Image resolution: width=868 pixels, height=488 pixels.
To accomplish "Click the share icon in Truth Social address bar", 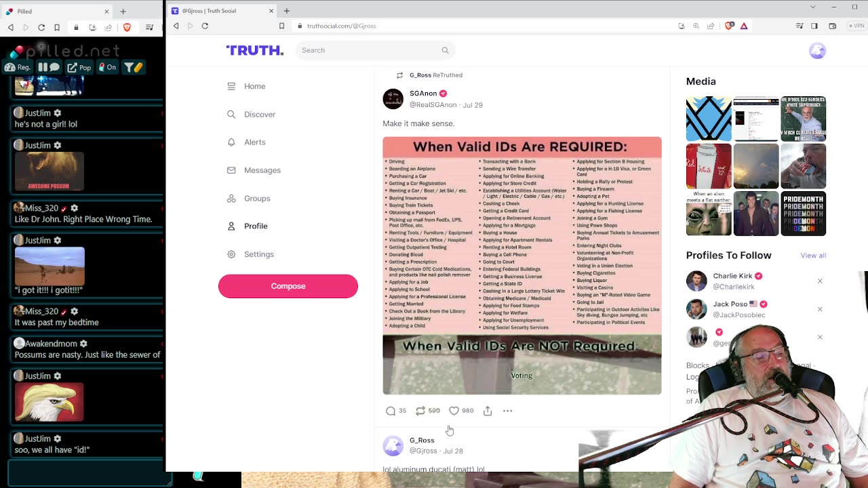I will pyautogui.click(x=711, y=26).
